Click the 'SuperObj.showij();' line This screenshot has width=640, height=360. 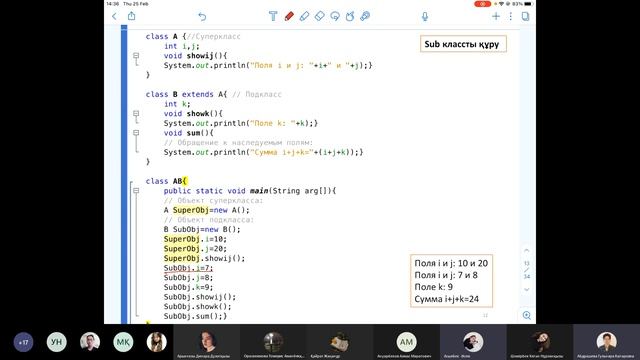point(204,258)
